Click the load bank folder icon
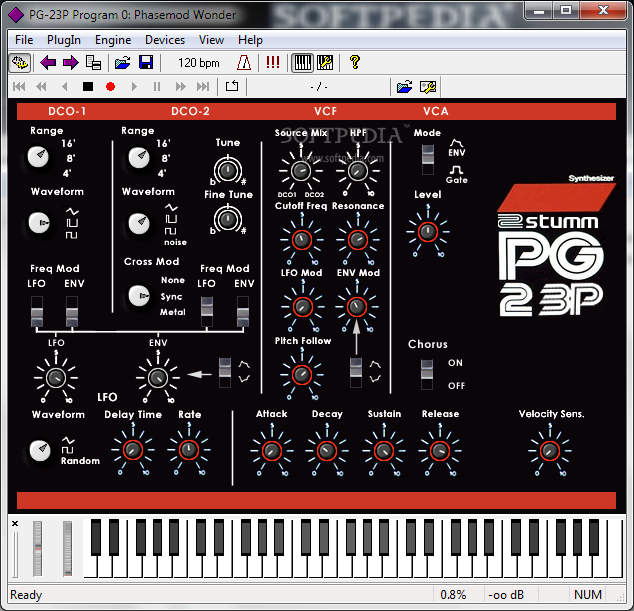The width and height of the screenshot is (634, 611). point(123,63)
